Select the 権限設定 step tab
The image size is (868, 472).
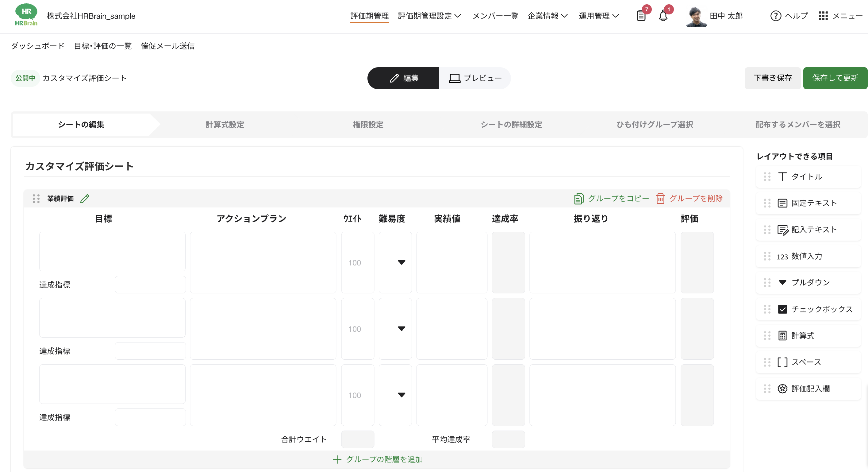[x=368, y=125]
